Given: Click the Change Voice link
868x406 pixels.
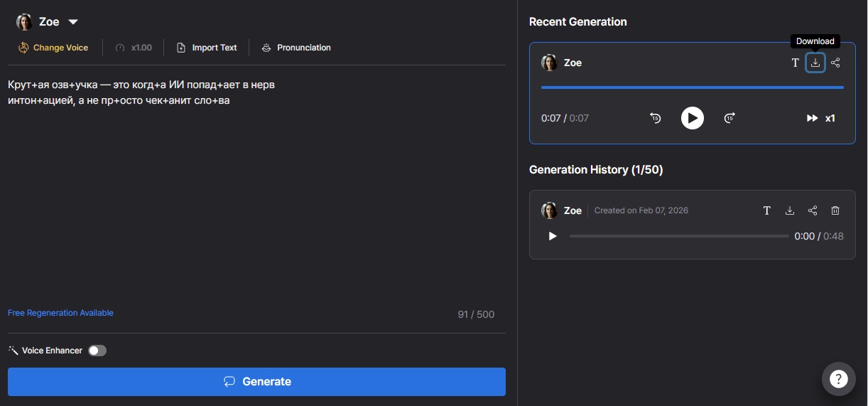Looking at the screenshot, I should (x=54, y=48).
